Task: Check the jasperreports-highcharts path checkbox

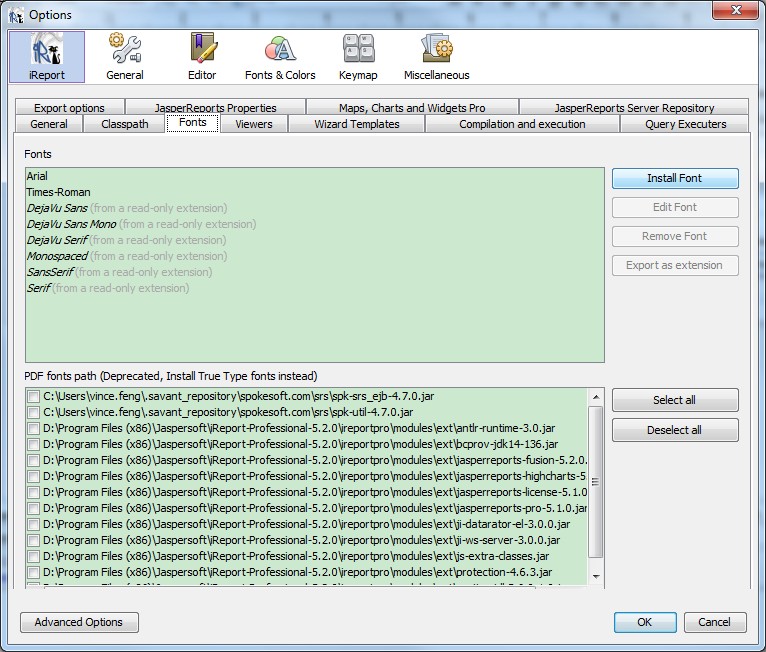Action: 33,477
